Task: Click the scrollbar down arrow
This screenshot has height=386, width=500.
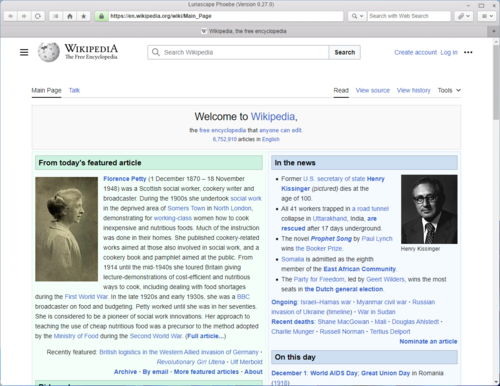Action: (496, 382)
